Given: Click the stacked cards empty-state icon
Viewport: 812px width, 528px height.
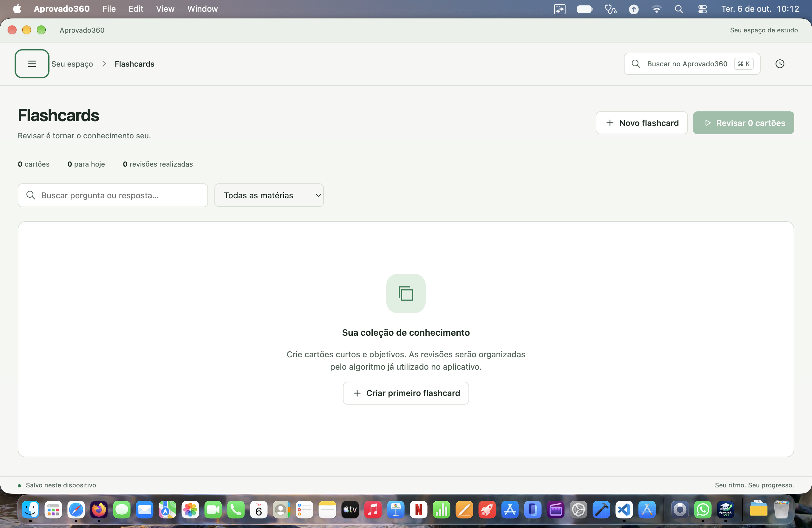Looking at the screenshot, I should pyautogui.click(x=406, y=294).
